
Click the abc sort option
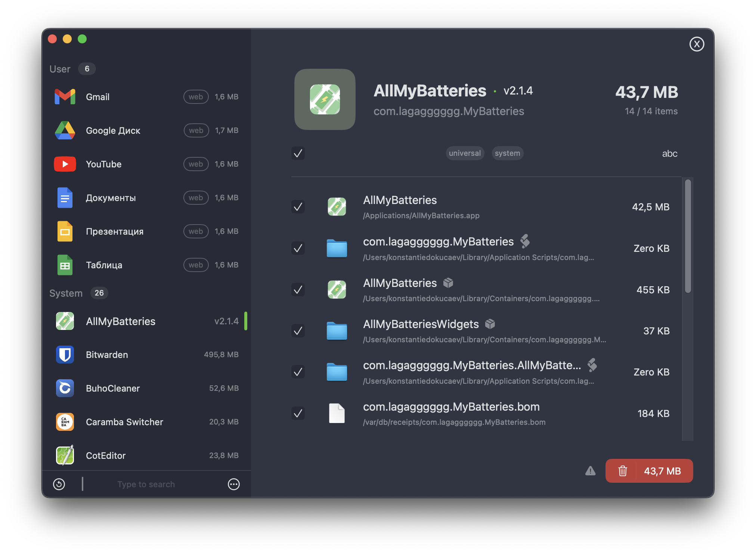point(669,154)
